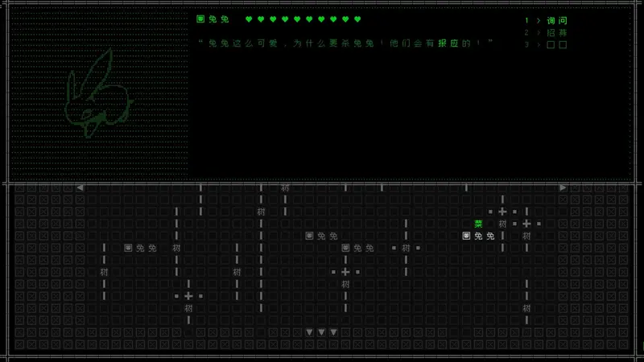Click the plus marker in the map center
The height and width of the screenshot is (362, 644).
click(x=345, y=272)
